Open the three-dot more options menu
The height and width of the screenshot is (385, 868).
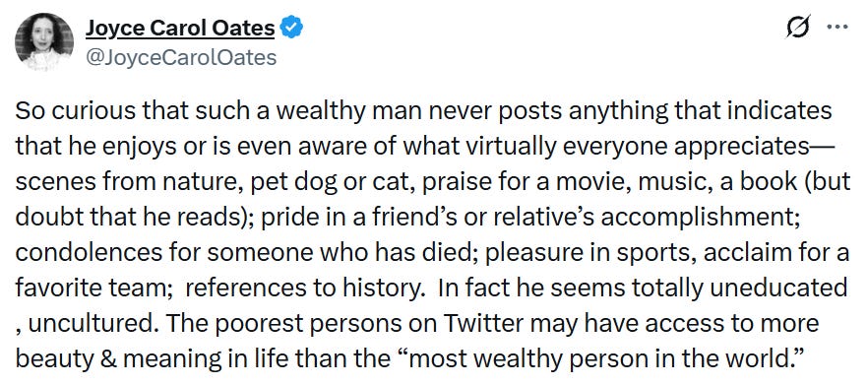pyautogui.click(x=837, y=27)
